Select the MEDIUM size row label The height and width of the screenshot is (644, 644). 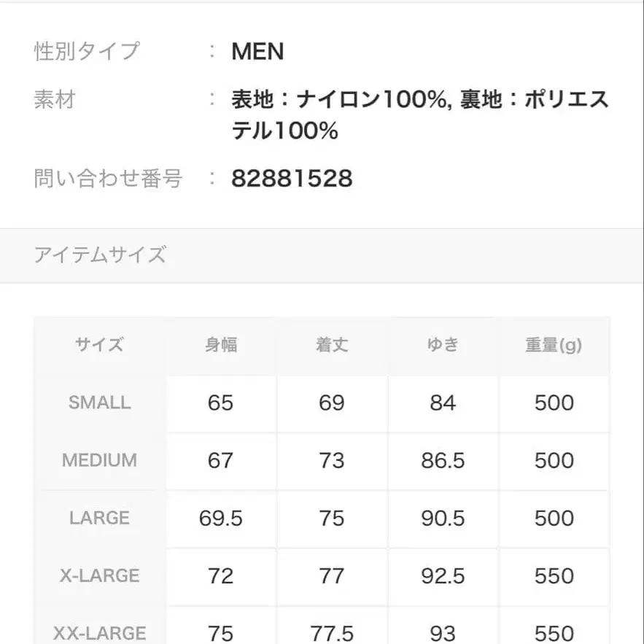(x=99, y=460)
